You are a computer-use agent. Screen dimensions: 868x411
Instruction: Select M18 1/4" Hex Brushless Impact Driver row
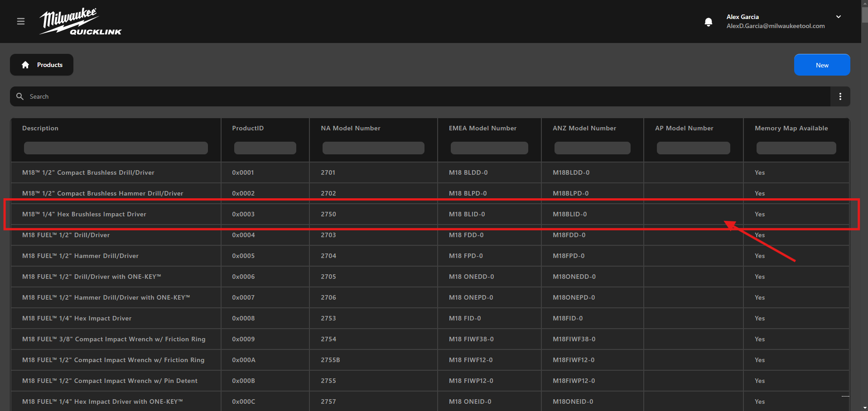coord(430,214)
